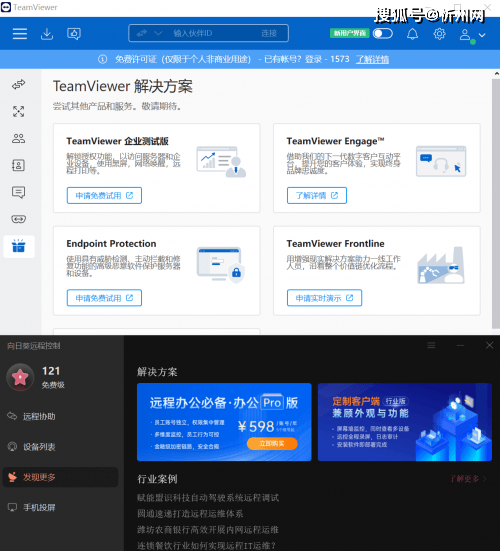Open the meeting people sidebar icon

[x=19, y=138]
